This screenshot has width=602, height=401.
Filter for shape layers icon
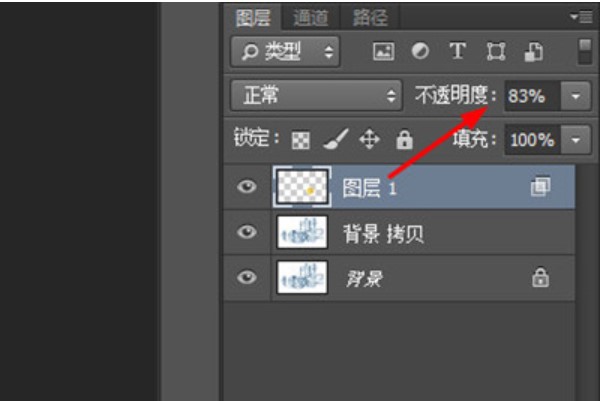[x=496, y=51]
